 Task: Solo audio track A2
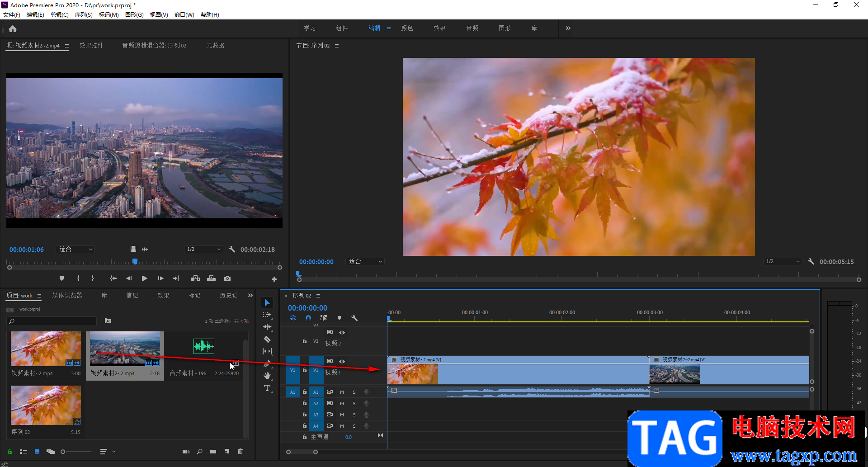pyautogui.click(x=354, y=403)
